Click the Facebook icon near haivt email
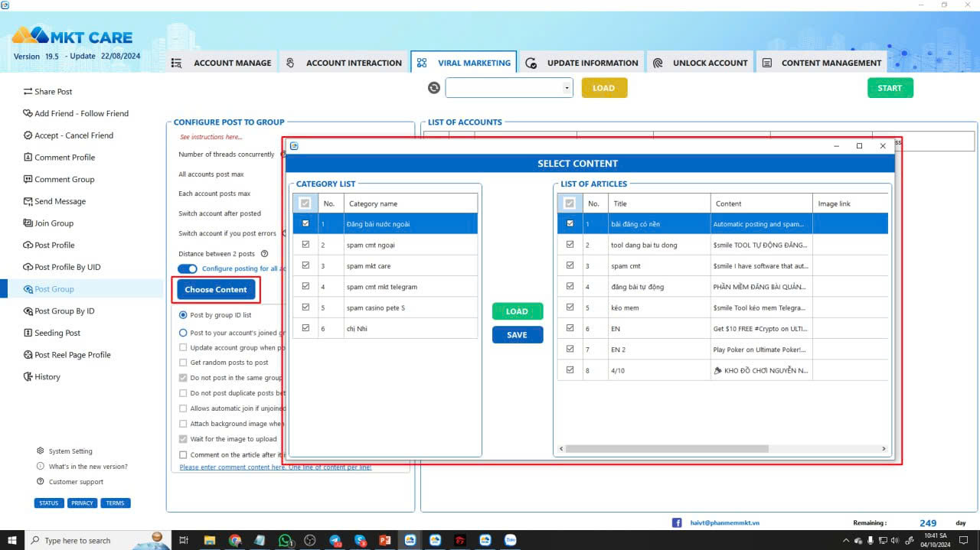This screenshot has height=550, width=980. click(x=677, y=522)
